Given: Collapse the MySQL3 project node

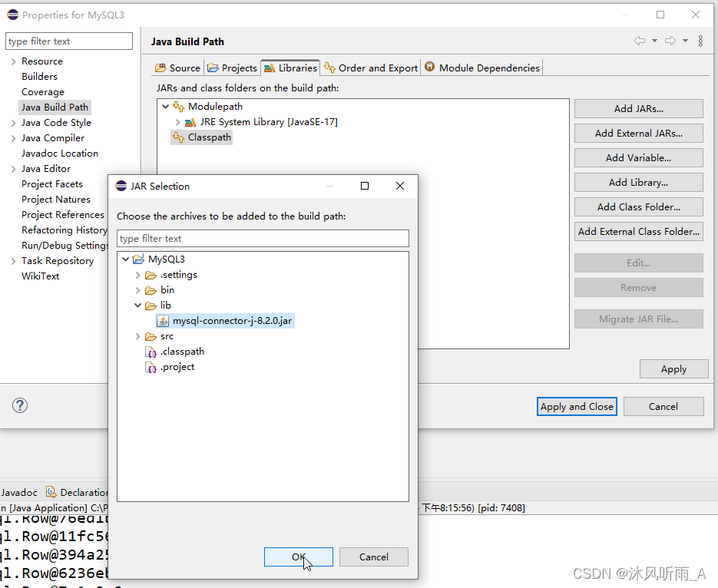Looking at the screenshot, I should [x=125, y=259].
